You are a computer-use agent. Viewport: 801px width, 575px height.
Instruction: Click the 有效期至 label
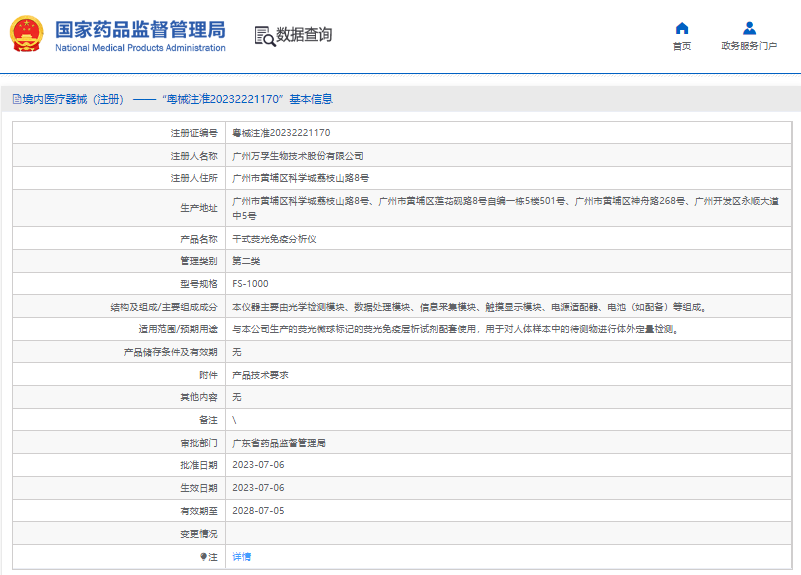click(x=199, y=511)
